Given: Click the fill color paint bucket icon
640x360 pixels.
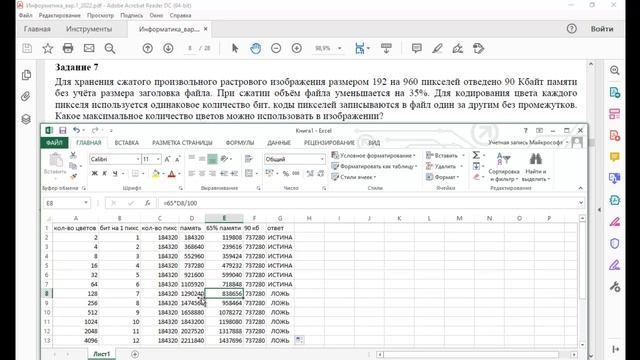Looking at the screenshot, I should [156, 174].
